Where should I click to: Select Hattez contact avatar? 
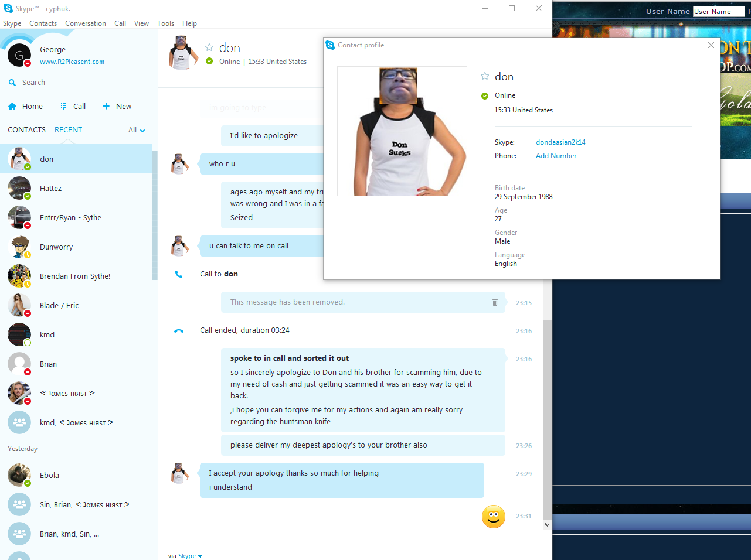click(19, 188)
